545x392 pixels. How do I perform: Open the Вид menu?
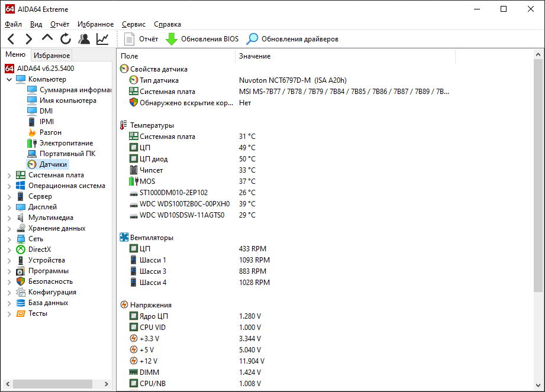(x=36, y=24)
